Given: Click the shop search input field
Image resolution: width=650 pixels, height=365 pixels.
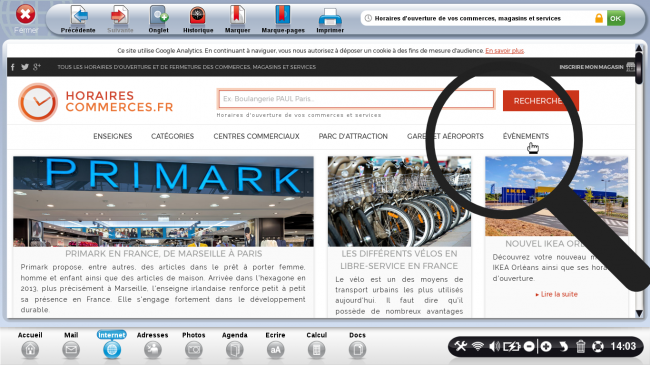Looking at the screenshot, I should (356, 99).
